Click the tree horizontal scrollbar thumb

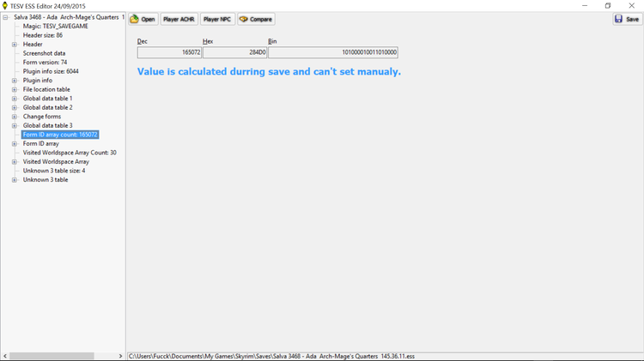click(52, 356)
